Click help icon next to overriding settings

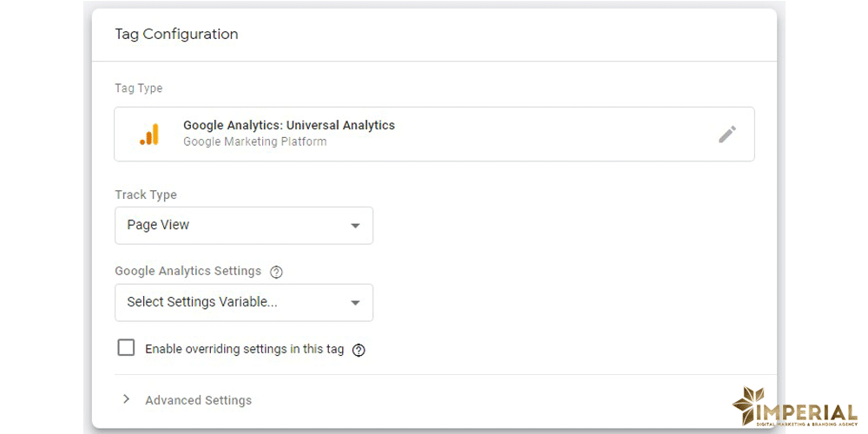tap(358, 350)
